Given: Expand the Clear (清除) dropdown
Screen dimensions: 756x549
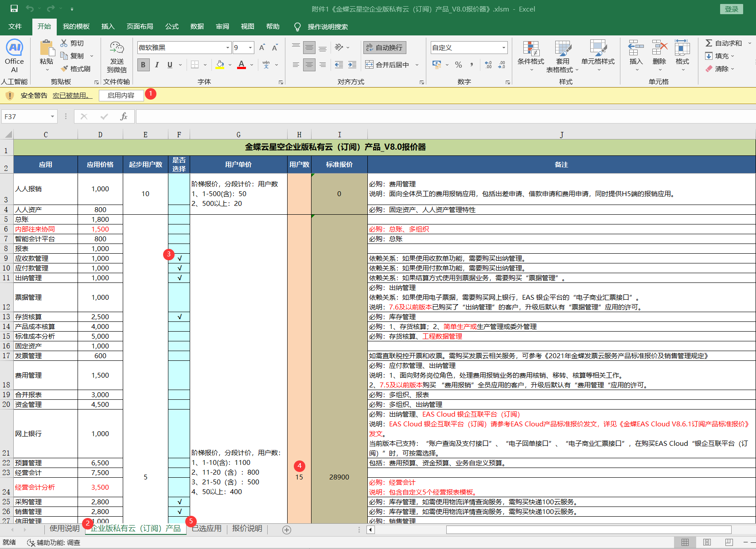Looking at the screenshot, I should coord(733,69).
